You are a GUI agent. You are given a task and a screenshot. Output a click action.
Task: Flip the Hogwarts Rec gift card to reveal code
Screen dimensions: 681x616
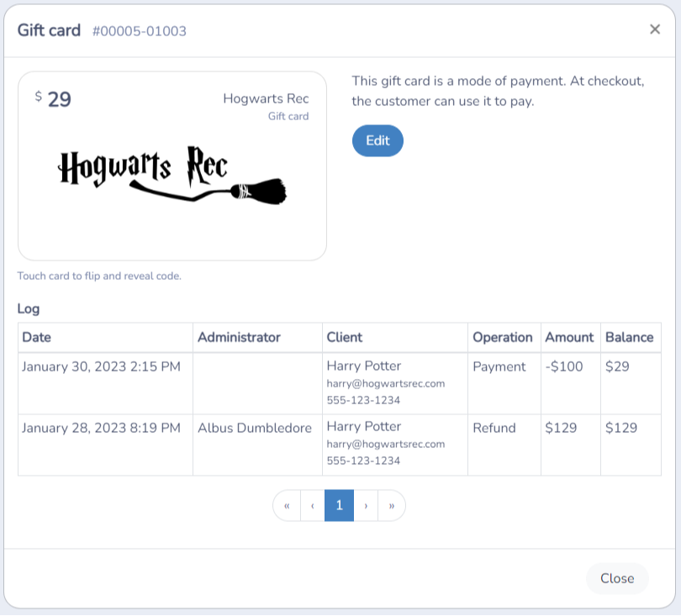(x=172, y=166)
